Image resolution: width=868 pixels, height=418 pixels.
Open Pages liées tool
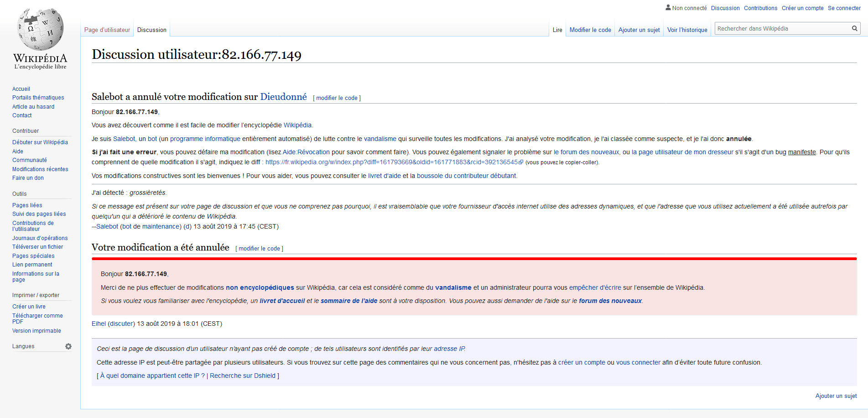(x=27, y=205)
